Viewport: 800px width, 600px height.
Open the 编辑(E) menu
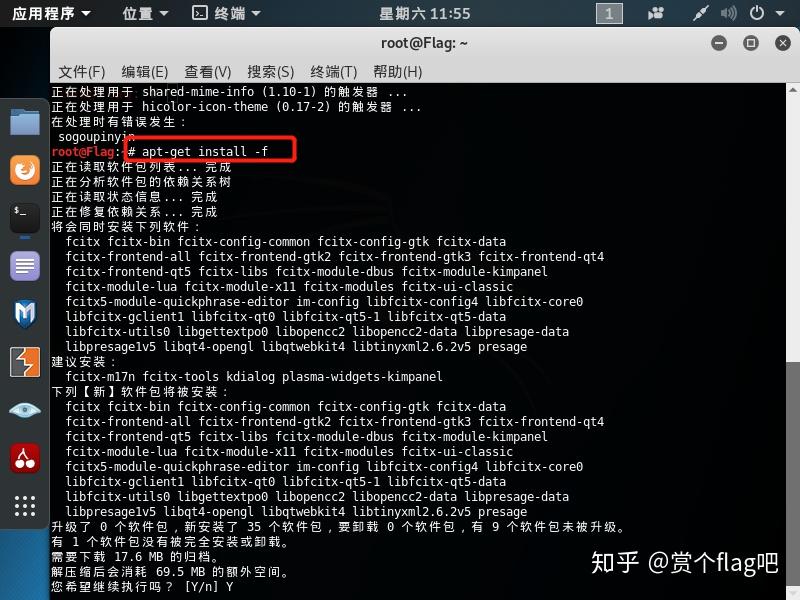(x=145, y=72)
